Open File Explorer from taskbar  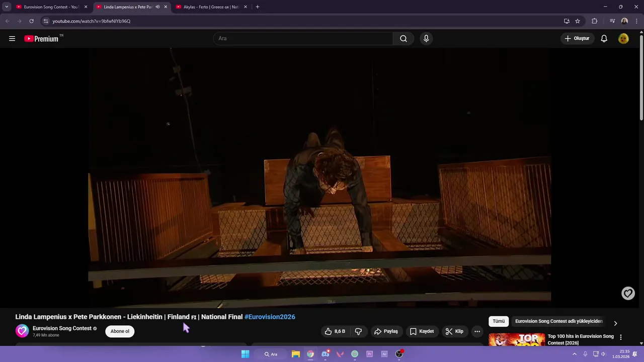coord(296,354)
